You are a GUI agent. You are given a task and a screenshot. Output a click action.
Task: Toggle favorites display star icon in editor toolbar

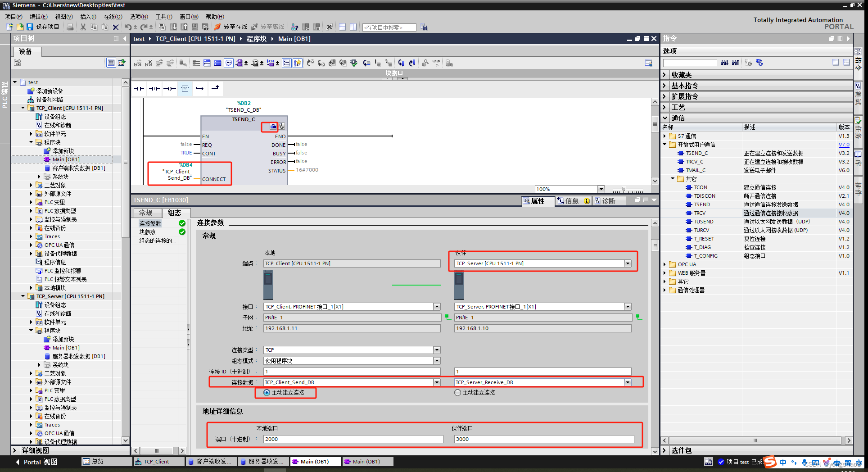pyautogui.click(x=298, y=63)
